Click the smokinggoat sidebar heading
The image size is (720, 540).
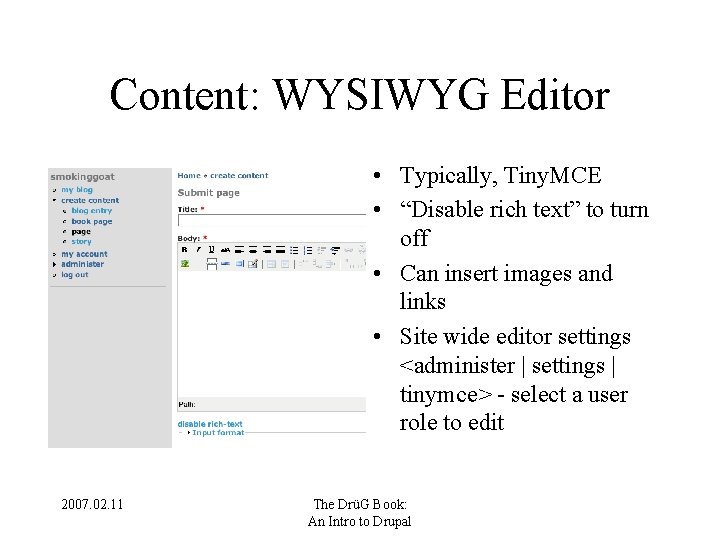83,177
